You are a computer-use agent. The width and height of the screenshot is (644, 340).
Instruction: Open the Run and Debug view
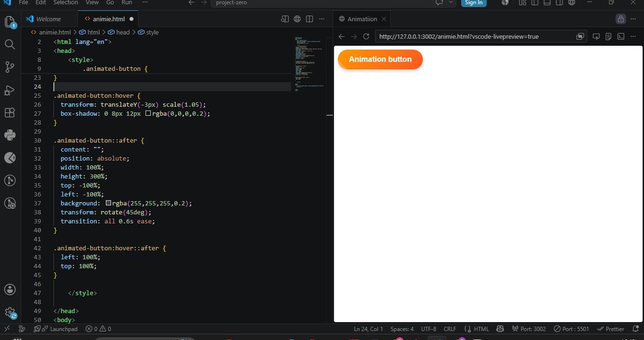[10, 90]
